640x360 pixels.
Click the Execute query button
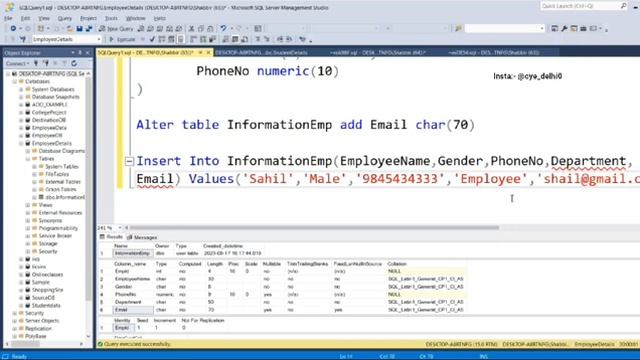pyautogui.click(x=122, y=40)
